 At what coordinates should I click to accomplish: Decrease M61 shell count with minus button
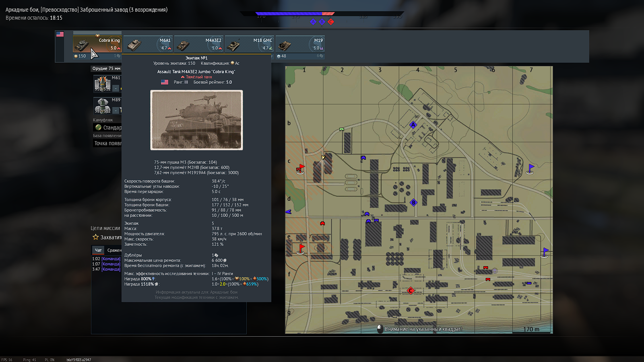coord(116,88)
